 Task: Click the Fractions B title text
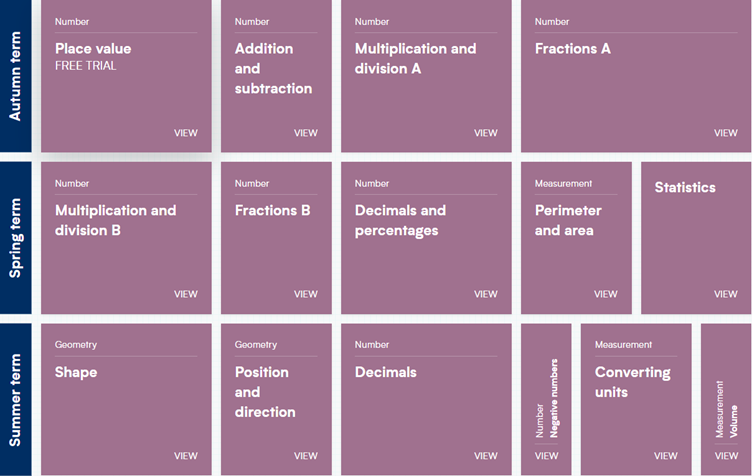(272, 210)
